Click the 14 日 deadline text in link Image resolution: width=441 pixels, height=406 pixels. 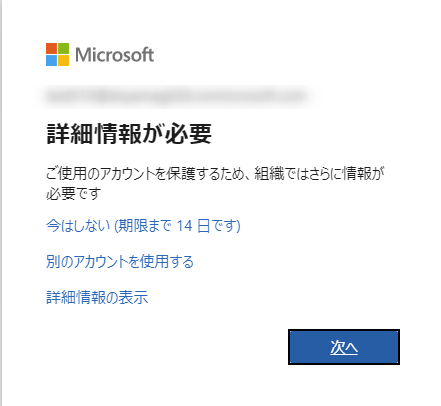point(193,226)
